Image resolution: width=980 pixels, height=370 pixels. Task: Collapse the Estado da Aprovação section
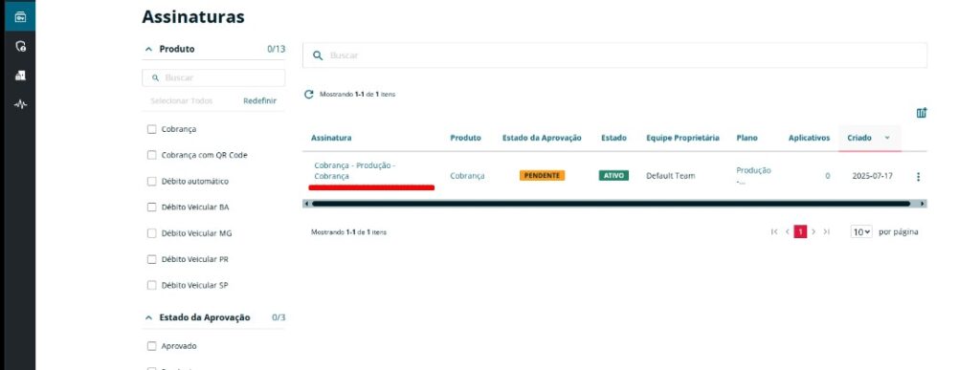[148, 317]
